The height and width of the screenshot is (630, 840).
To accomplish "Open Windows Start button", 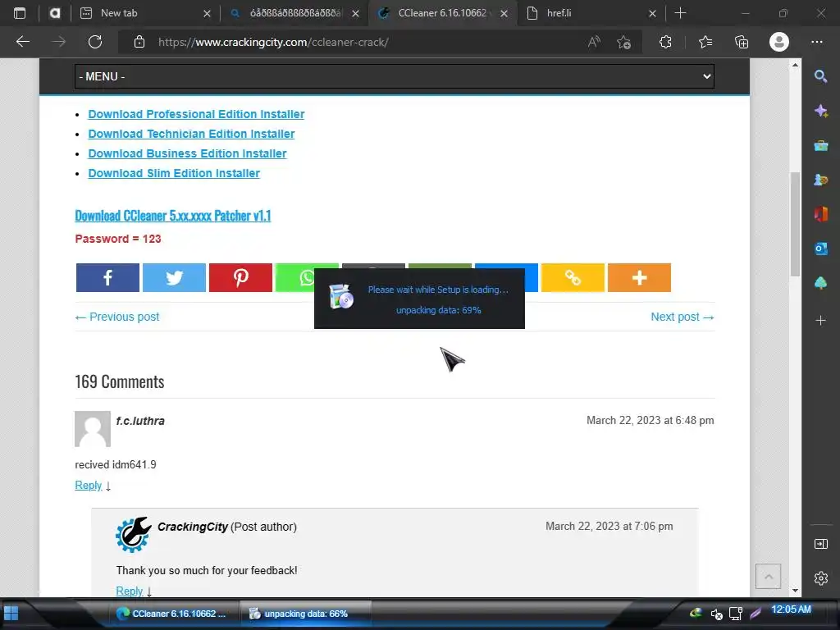I will [11, 613].
